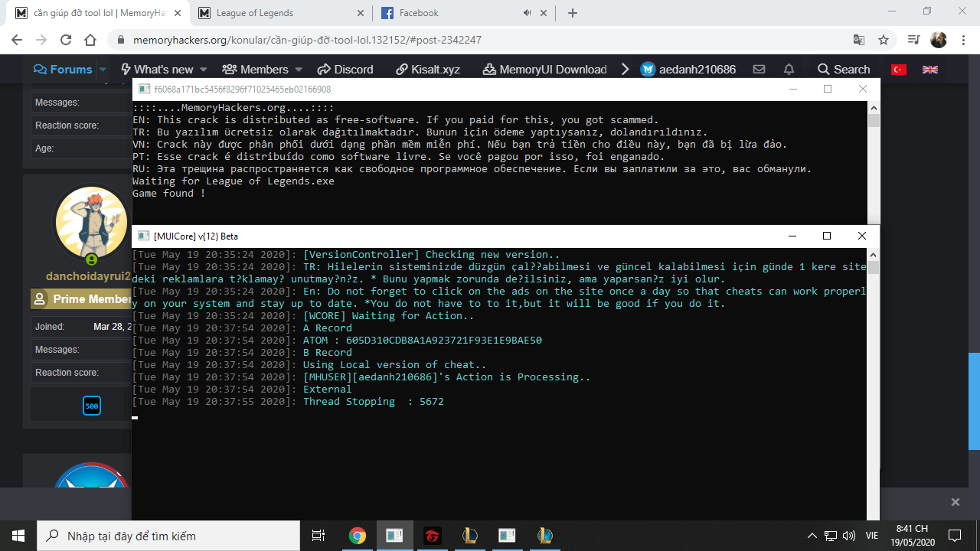Click the Prime Member banner
The width and height of the screenshot is (980, 551).
click(81, 299)
